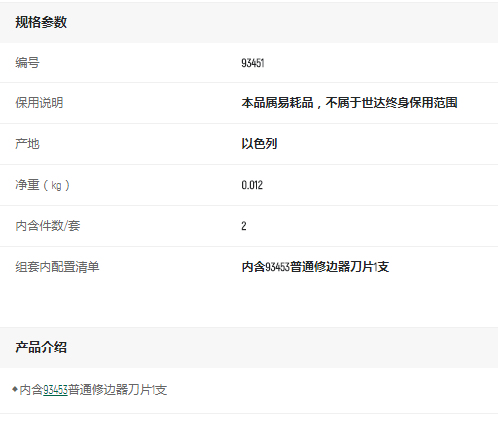Click the word 内含 after the bullet
Image resolution: width=498 pixels, height=427 pixels.
pos(31,390)
